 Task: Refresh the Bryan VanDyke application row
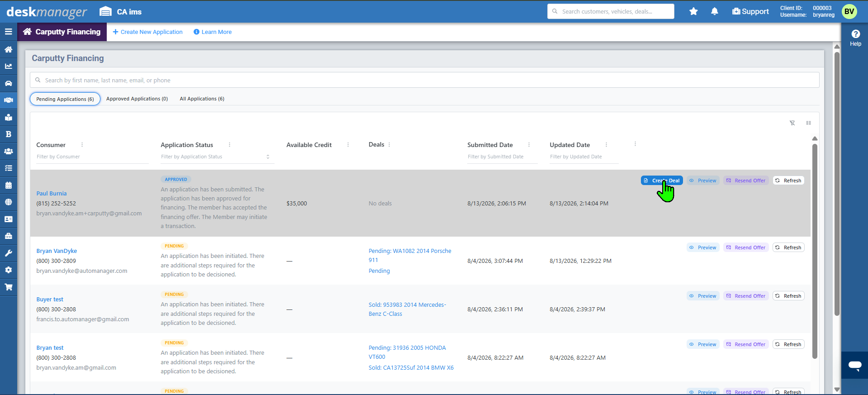tap(788, 247)
